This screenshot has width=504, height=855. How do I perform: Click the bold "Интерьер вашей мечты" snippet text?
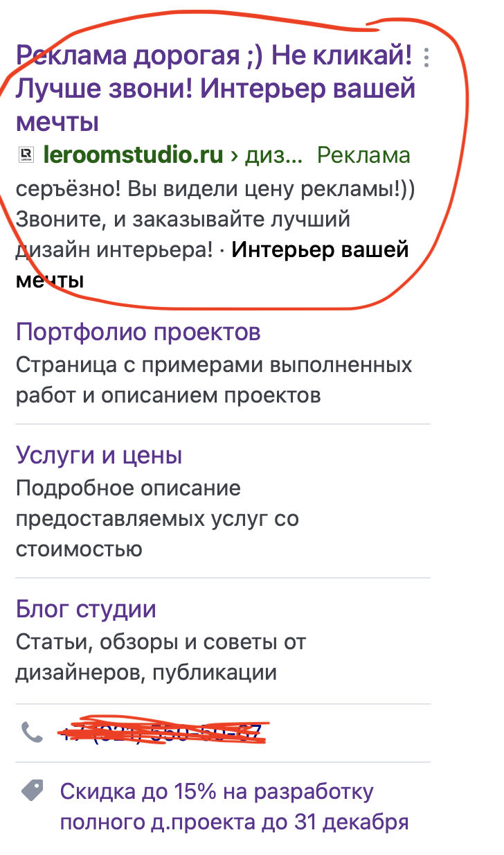(320, 250)
